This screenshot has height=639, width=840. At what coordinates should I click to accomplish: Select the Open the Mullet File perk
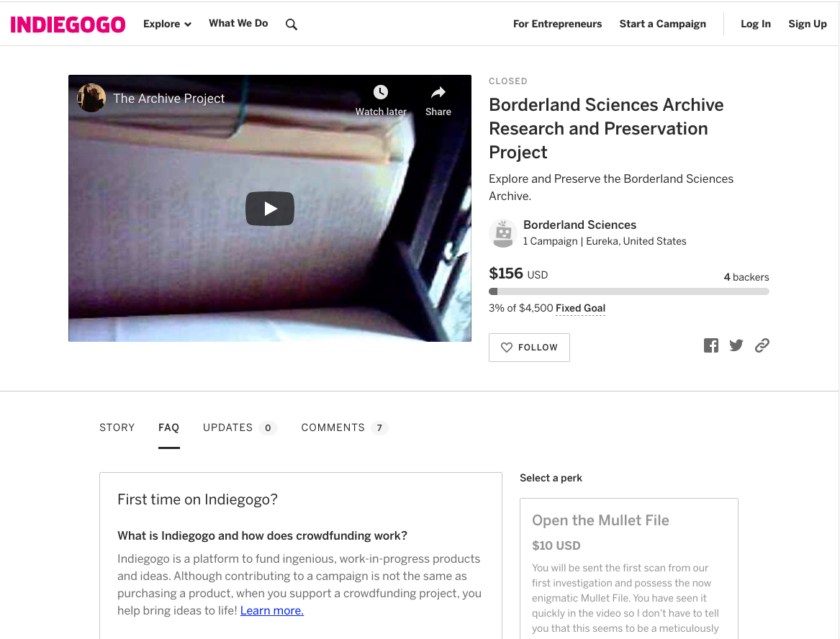tap(629, 568)
